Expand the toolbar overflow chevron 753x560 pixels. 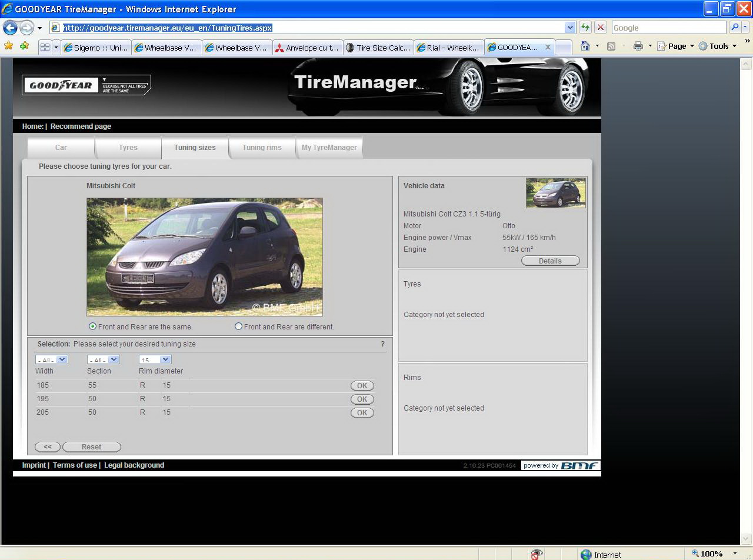[x=747, y=42]
